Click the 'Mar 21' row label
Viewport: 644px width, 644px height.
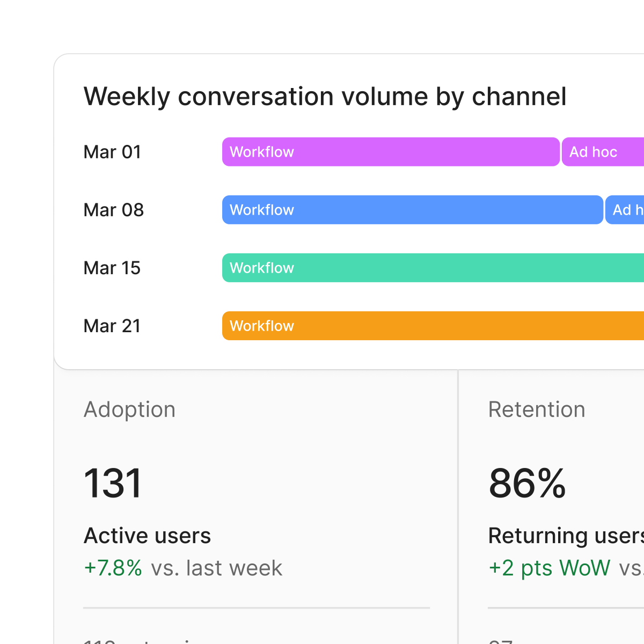(112, 326)
